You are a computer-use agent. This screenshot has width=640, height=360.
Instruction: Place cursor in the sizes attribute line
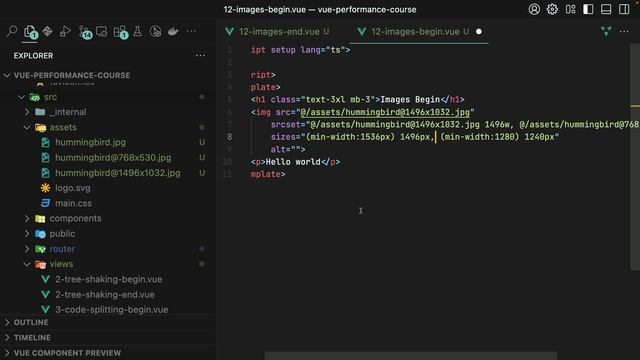pyautogui.click(x=415, y=137)
